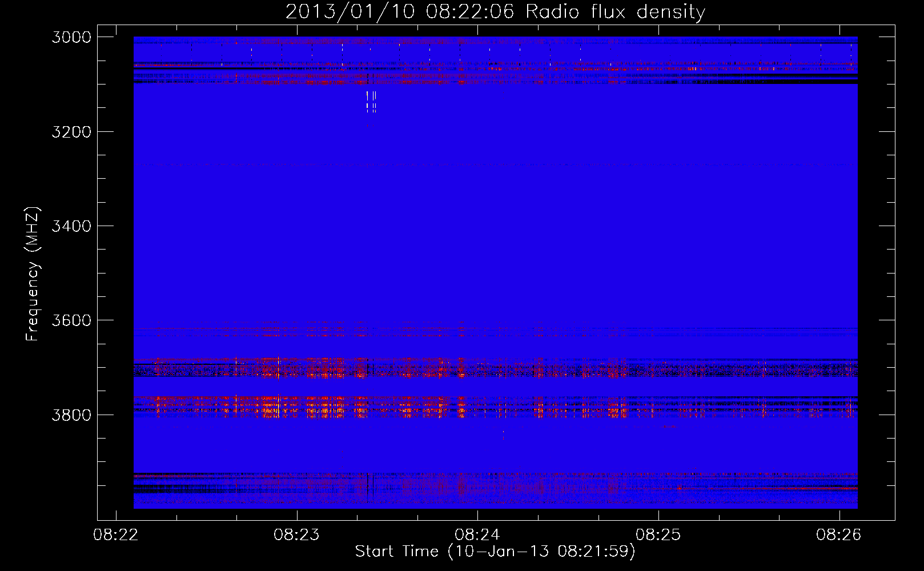The width and height of the screenshot is (924, 571).
Task: Click the 'Start Time (10-Jan-13 08:21:59)' axis label
Action: 495,552
